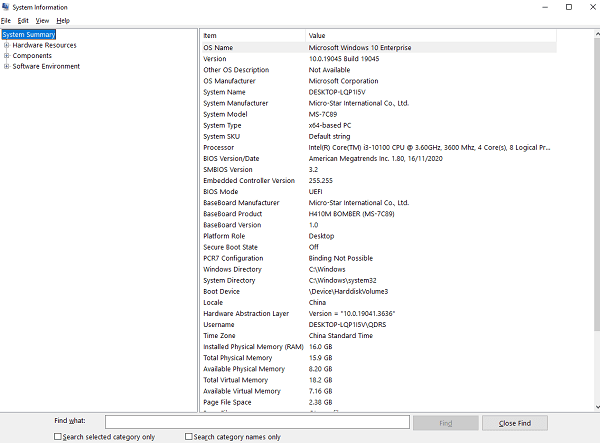Viewport: 600px width, 443px height.
Task: Click the vertical scrollbar thumb in details pane
Action: pos(597,184)
